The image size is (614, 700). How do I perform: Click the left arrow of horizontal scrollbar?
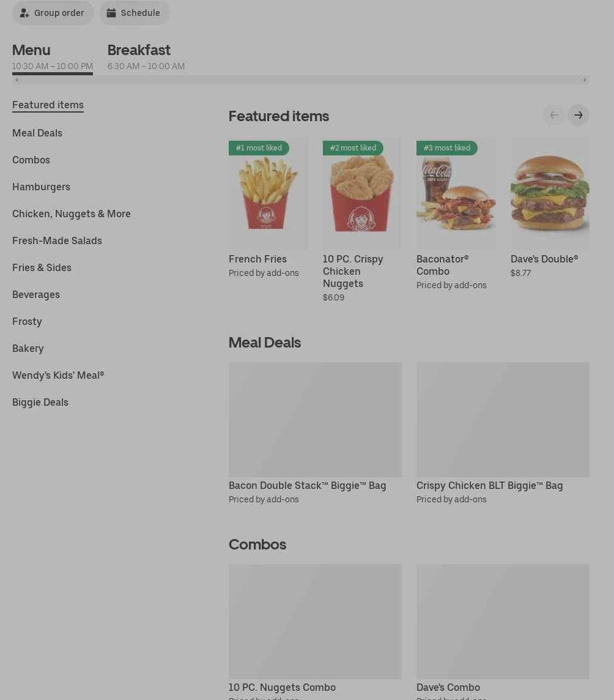point(17,80)
